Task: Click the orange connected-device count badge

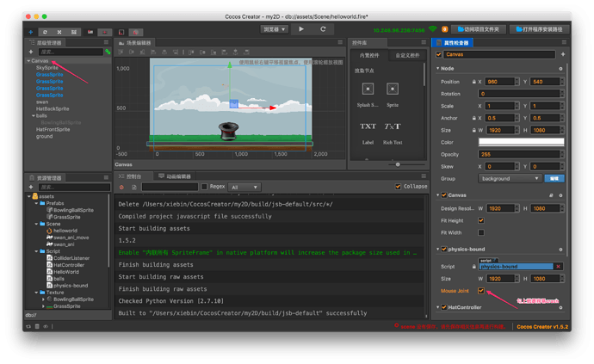Action: pyautogui.click(x=445, y=29)
